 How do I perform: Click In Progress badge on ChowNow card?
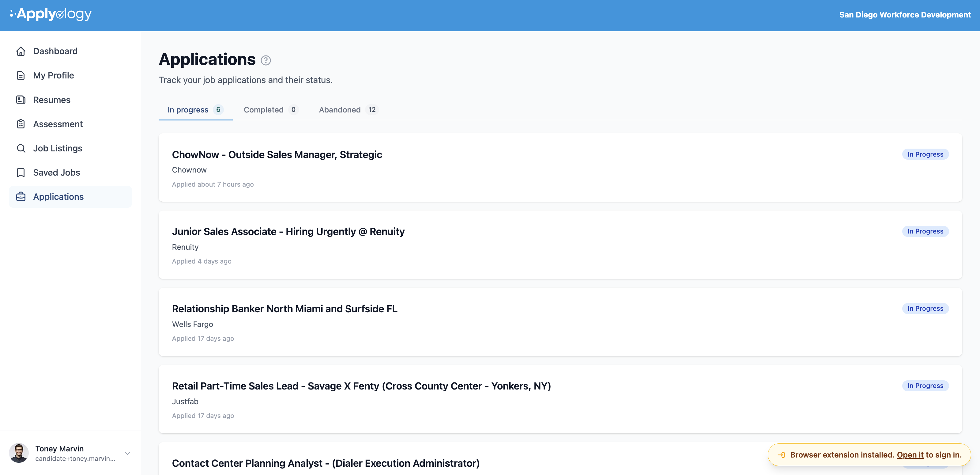coord(925,154)
